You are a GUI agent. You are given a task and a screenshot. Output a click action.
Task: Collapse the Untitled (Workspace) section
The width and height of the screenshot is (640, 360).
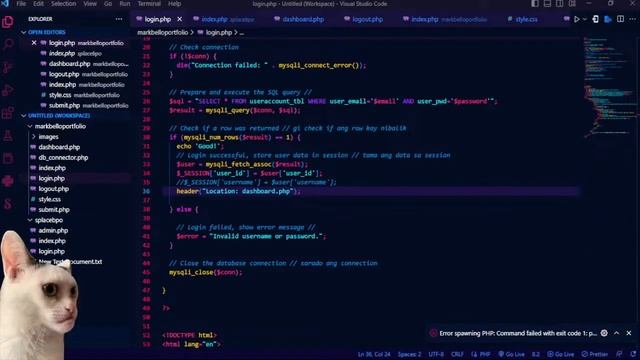59,116
